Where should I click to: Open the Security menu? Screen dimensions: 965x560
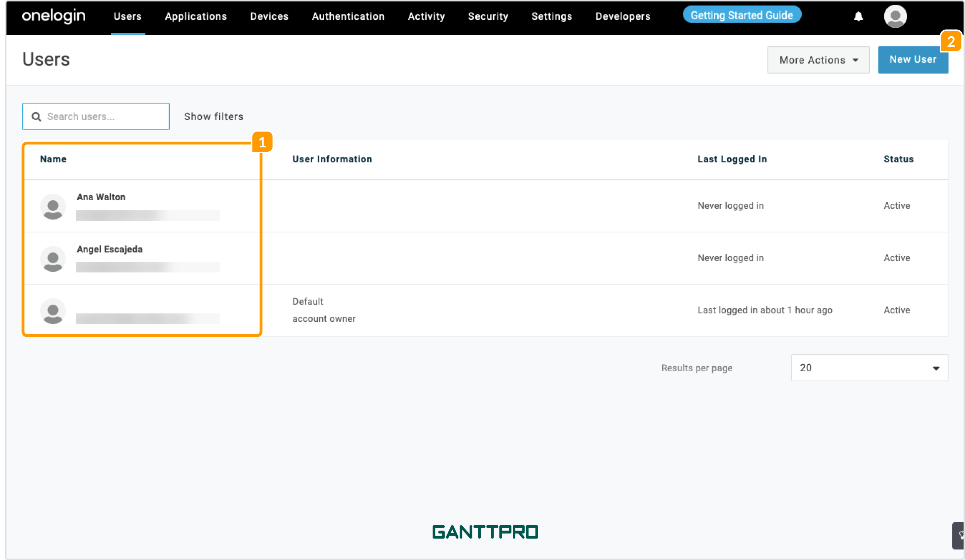pyautogui.click(x=488, y=17)
